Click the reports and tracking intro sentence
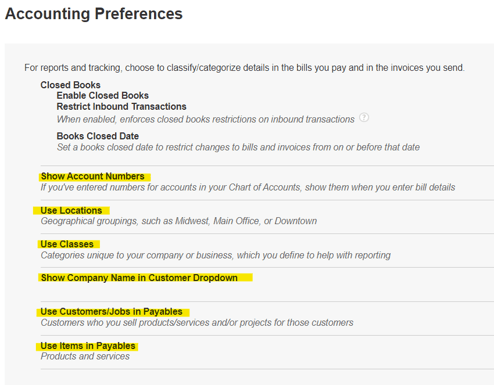Image resolution: width=494 pixels, height=385 pixels. coord(244,68)
